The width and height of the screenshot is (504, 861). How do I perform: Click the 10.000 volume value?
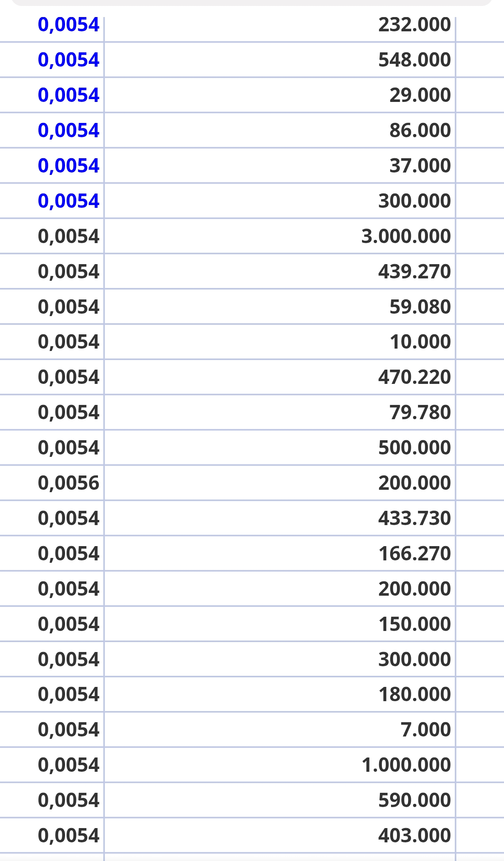click(x=420, y=342)
